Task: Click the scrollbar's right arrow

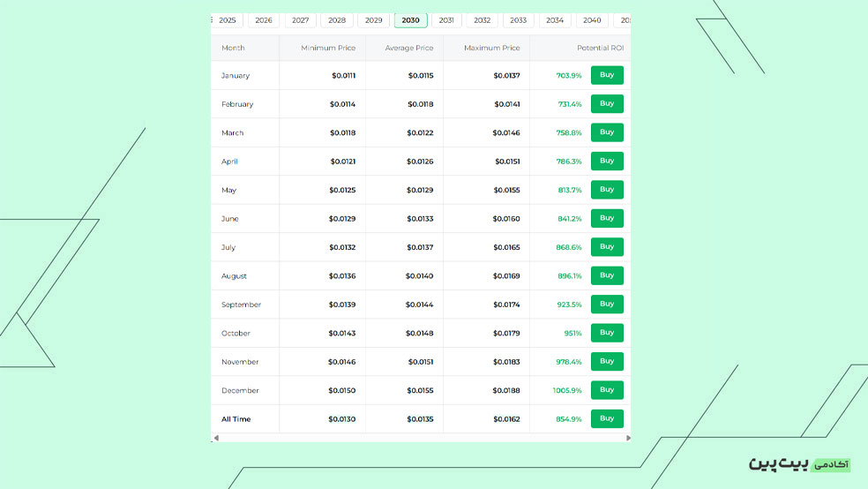Action: [628, 438]
